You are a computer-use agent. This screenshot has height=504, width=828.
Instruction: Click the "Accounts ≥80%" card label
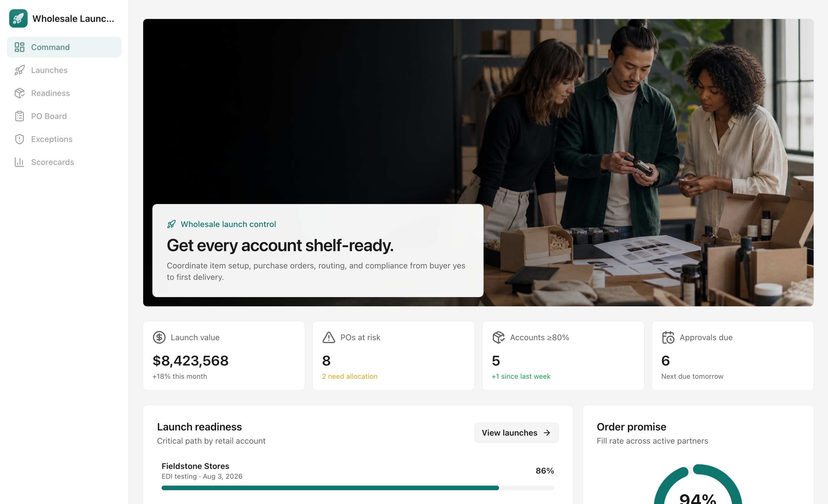[540, 337]
